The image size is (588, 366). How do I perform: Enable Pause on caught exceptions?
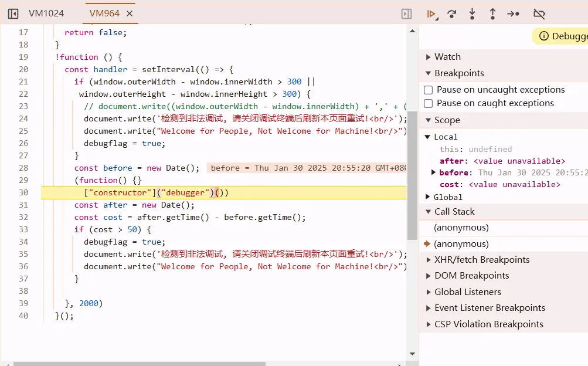pyautogui.click(x=429, y=103)
